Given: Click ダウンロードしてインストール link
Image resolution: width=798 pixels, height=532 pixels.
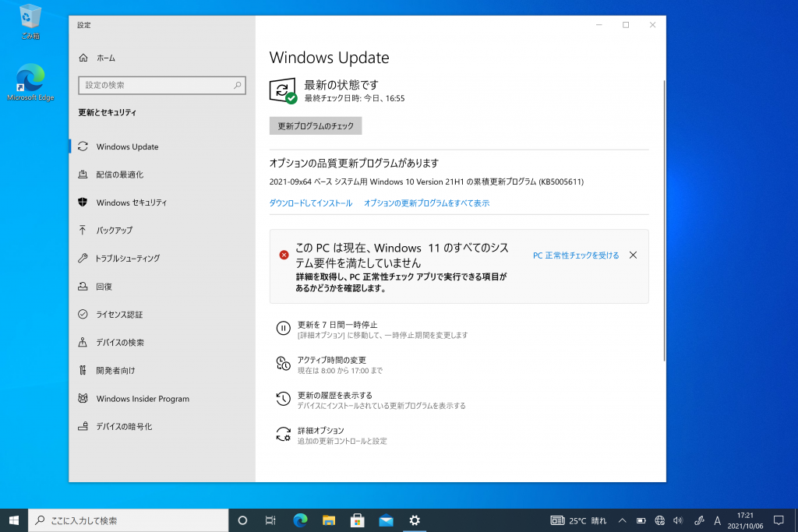Looking at the screenshot, I should pos(310,203).
